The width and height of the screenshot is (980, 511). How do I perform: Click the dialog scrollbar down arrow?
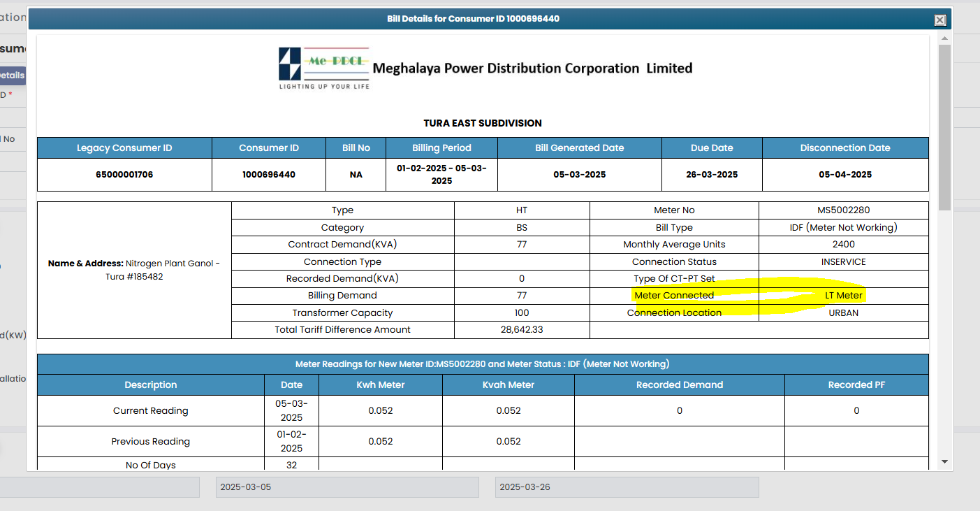(x=944, y=461)
